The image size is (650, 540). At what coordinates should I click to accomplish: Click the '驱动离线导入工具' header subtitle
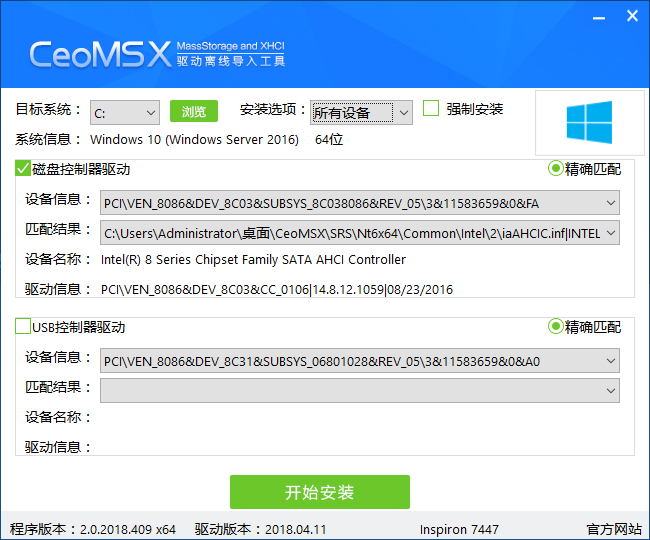[x=230, y=61]
